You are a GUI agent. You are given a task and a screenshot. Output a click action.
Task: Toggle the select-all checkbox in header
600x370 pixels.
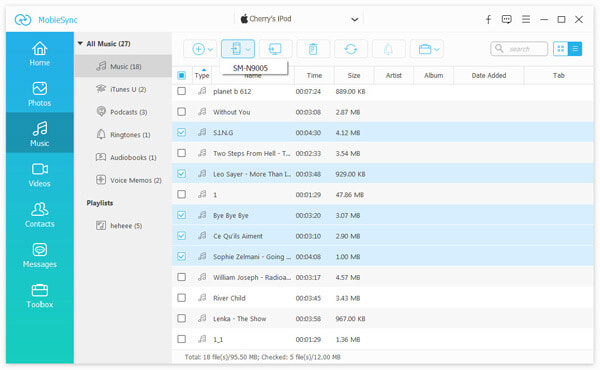182,75
